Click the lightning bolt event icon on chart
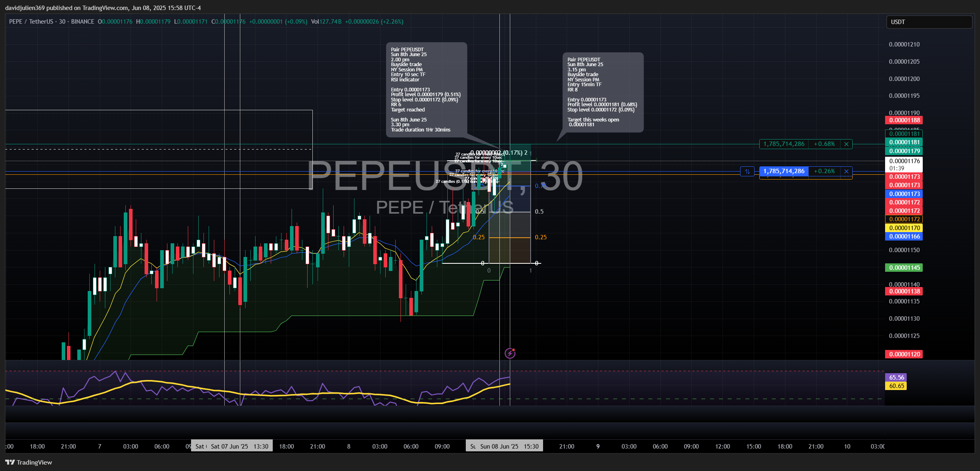 (510, 353)
